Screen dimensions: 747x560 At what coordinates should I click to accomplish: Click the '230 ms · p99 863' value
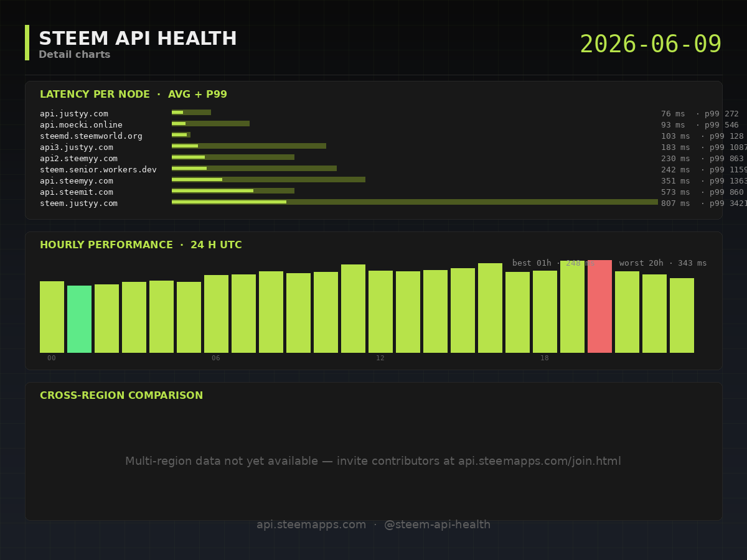pos(702,159)
